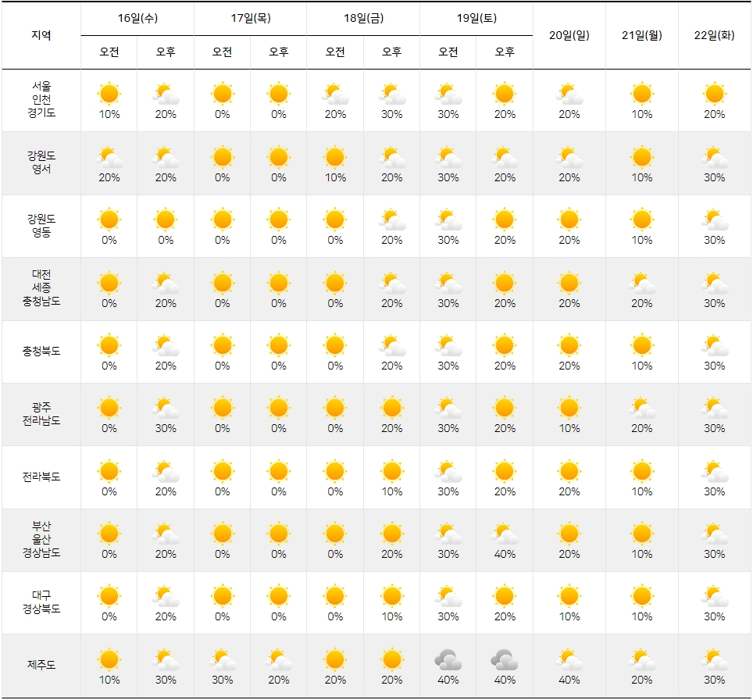Click the sunny icon for 대구 경상북도 20일(일)

(569, 596)
